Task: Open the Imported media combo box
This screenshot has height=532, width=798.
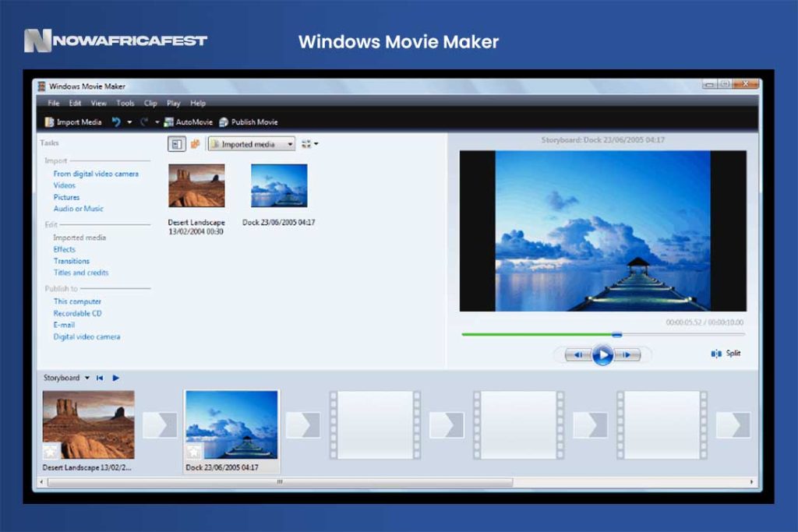Action: (x=252, y=144)
